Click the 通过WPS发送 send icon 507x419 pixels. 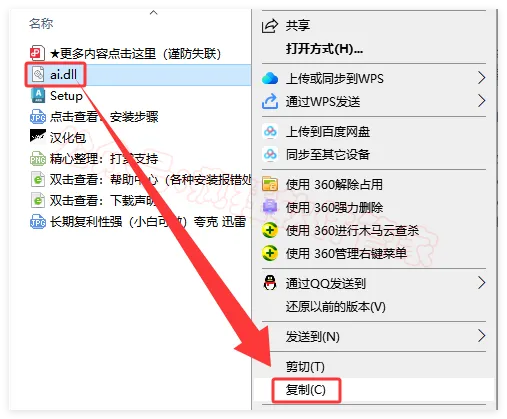(270, 101)
